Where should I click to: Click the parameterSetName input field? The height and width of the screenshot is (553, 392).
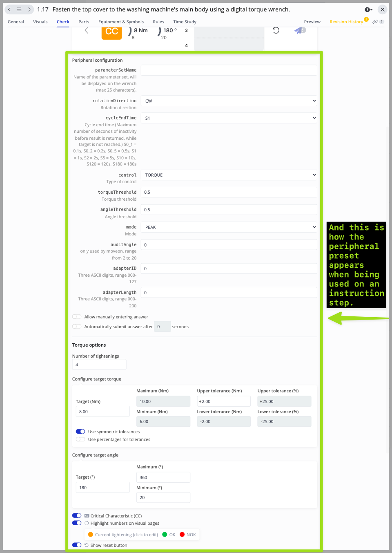[229, 70]
